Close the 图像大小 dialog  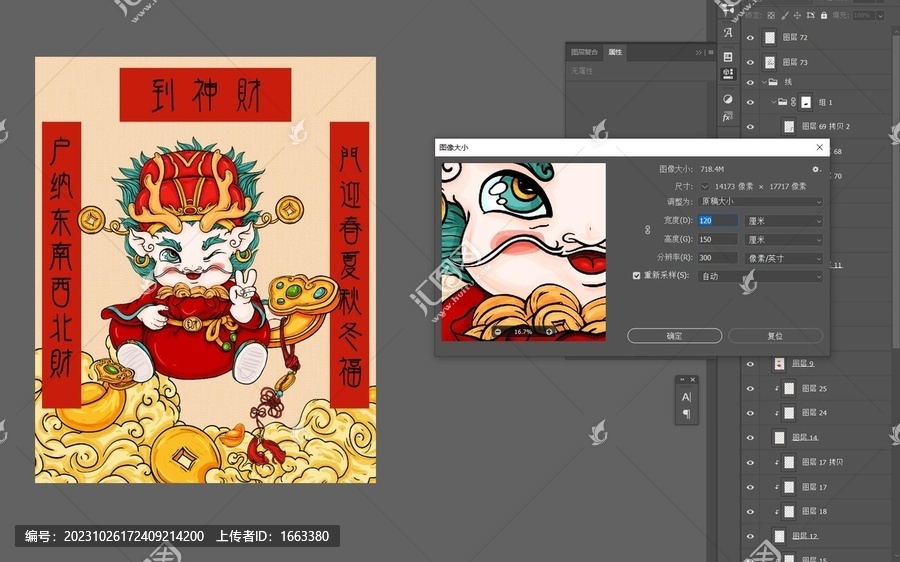820,148
